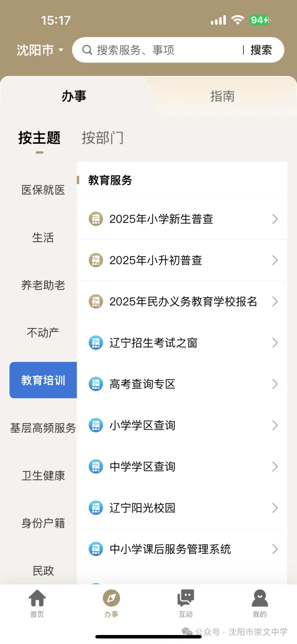
Task: Expand 高考查询专区 via its chevron arrow
Action: [x=275, y=384]
